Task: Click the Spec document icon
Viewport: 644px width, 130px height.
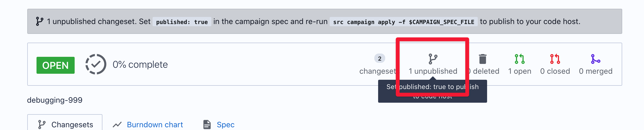Action: [207, 125]
